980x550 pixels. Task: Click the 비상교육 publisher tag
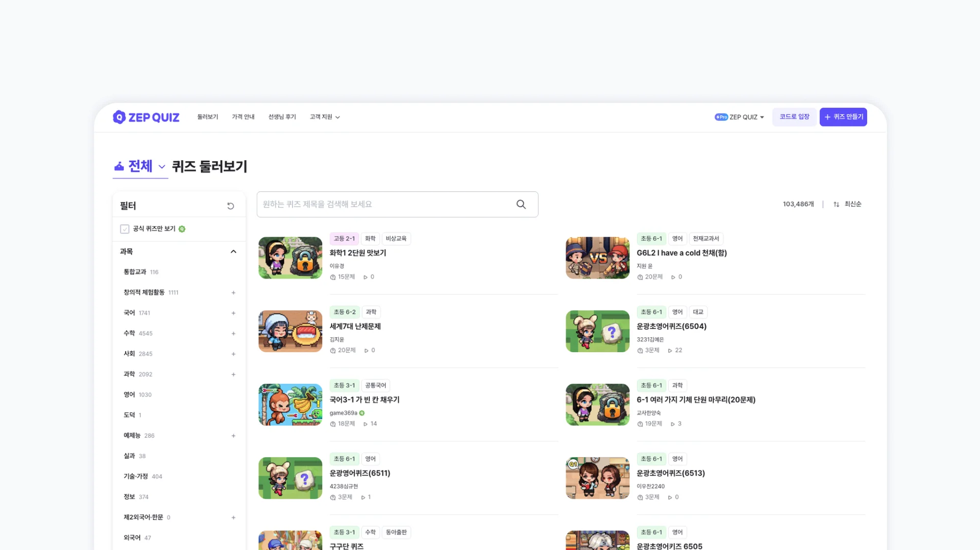pos(396,239)
